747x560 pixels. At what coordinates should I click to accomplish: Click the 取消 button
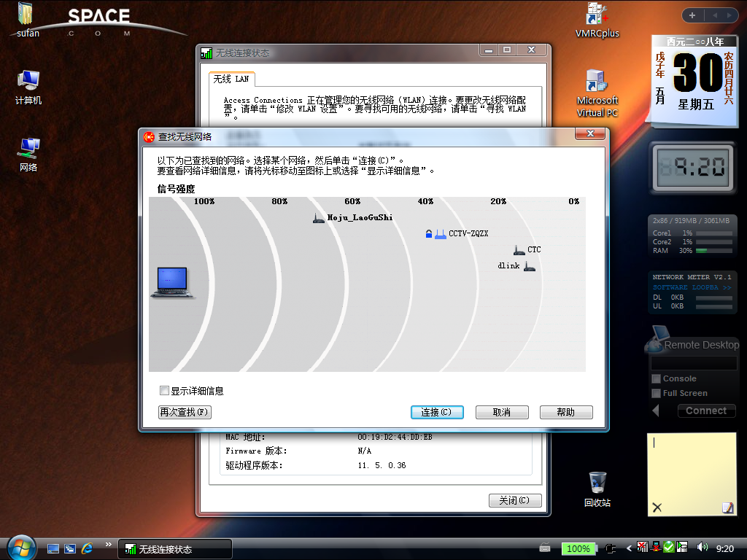click(x=502, y=412)
